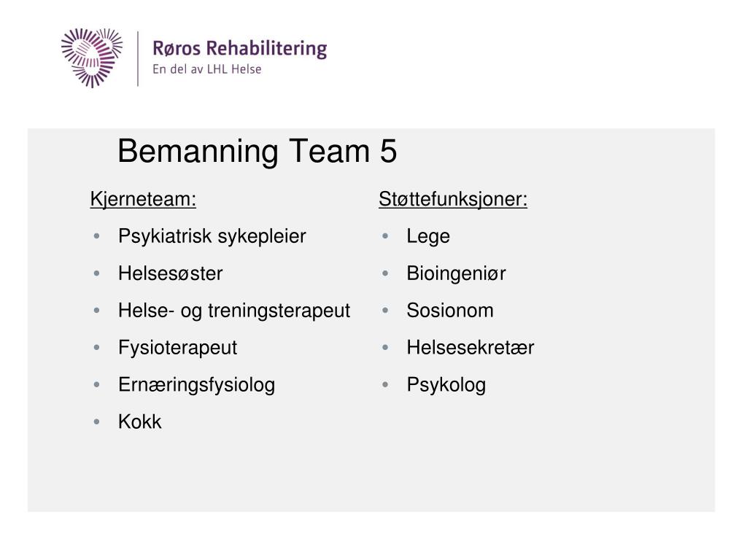Click the bullet dot beside 'Kokk'
The height and width of the screenshot is (560, 747).
(97, 421)
